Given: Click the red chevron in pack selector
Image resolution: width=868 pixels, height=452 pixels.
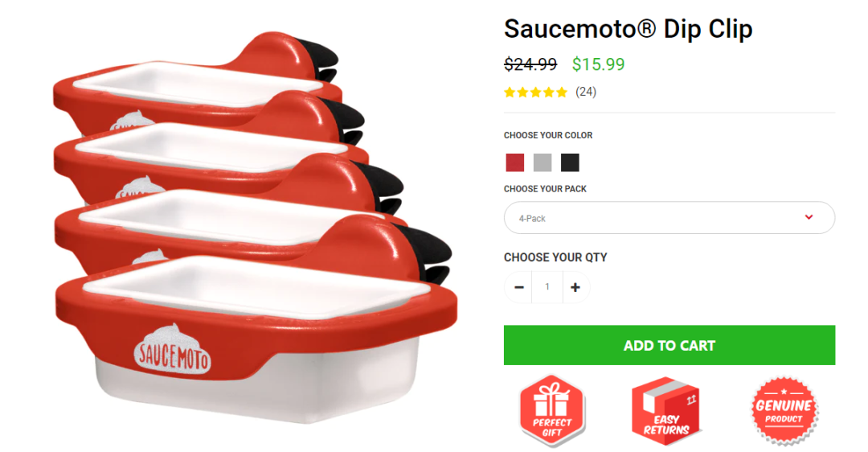Looking at the screenshot, I should coord(809,217).
